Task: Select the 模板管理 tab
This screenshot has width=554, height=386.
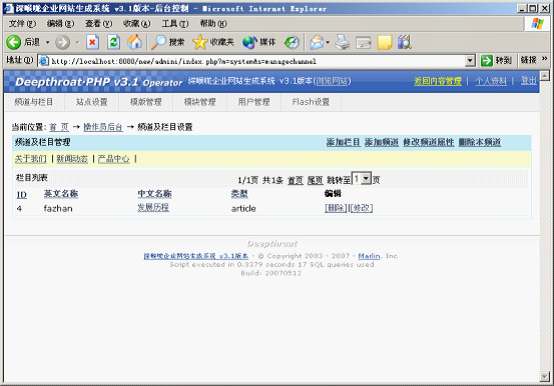Action: [x=146, y=102]
